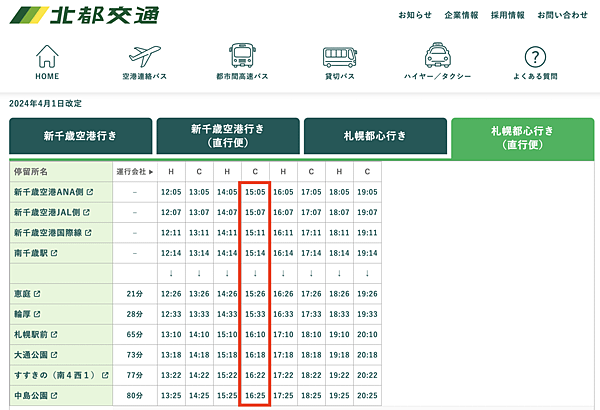Click the 2024年4月1日改定 revision text

point(46,104)
